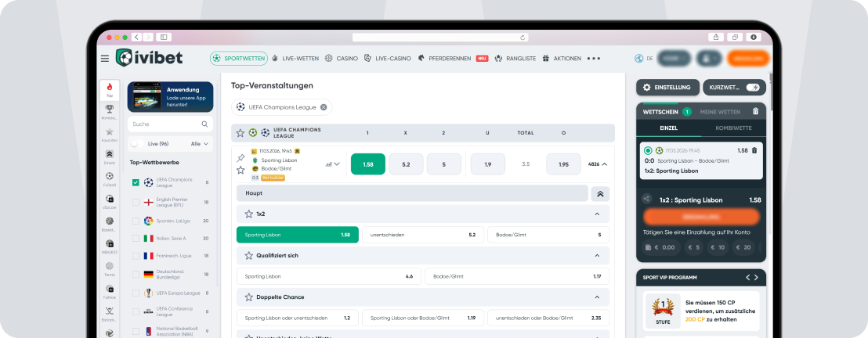The width and height of the screenshot is (868, 338).
Task: Expand the match statistics dropdown
Action: coord(333,164)
